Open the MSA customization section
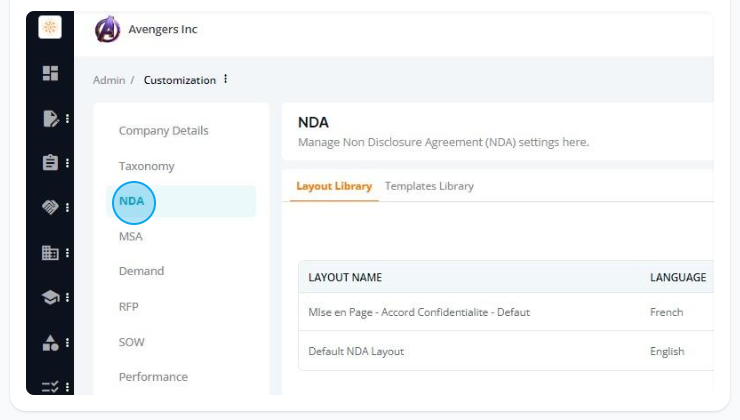Viewport: 740px width, 420px height. click(x=131, y=236)
